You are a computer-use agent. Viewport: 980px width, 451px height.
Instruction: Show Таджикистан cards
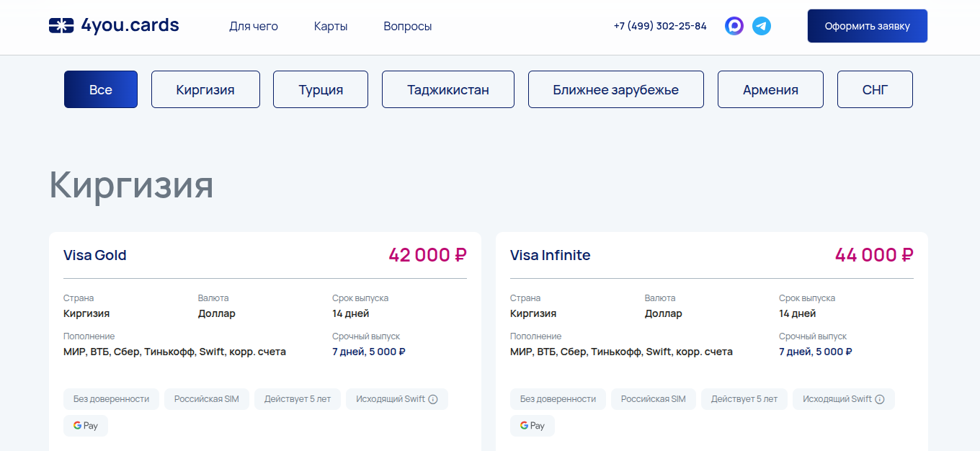[448, 89]
